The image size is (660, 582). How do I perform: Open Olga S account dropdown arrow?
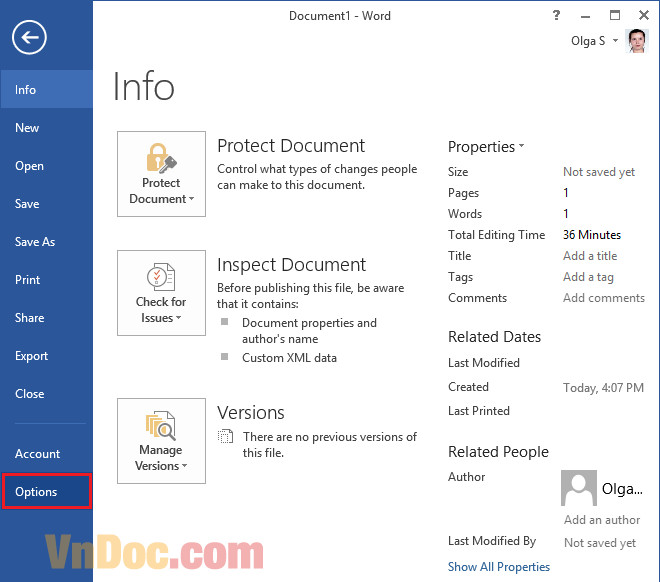click(615, 42)
